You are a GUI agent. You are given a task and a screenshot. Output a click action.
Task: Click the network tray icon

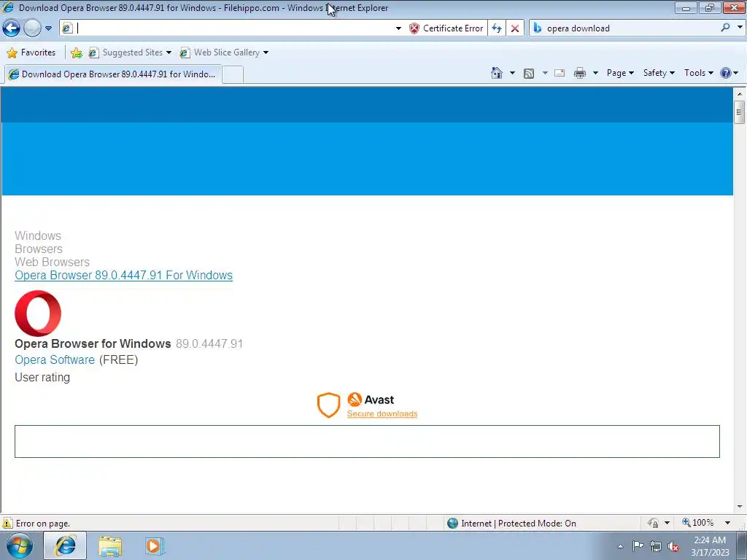pyautogui.click(x=656, y=546)
